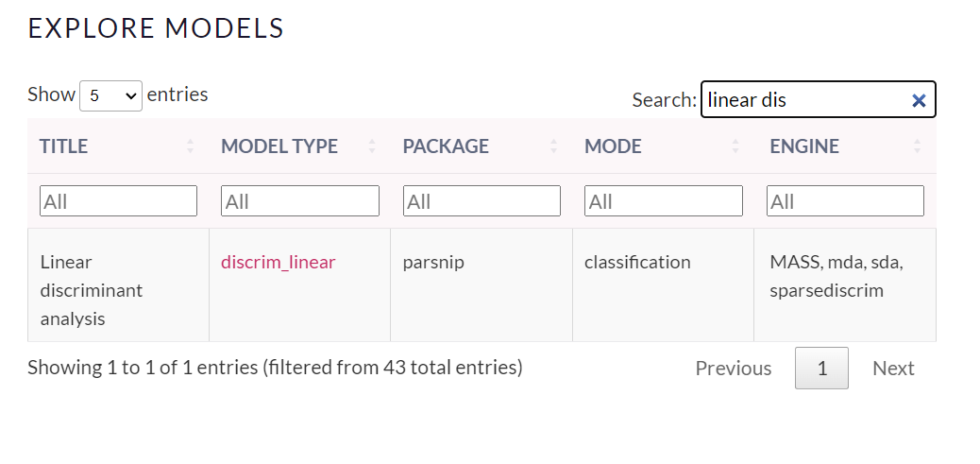Click the Mode column filter box
Screen dimensions: 980x464
tap(663, 201)
